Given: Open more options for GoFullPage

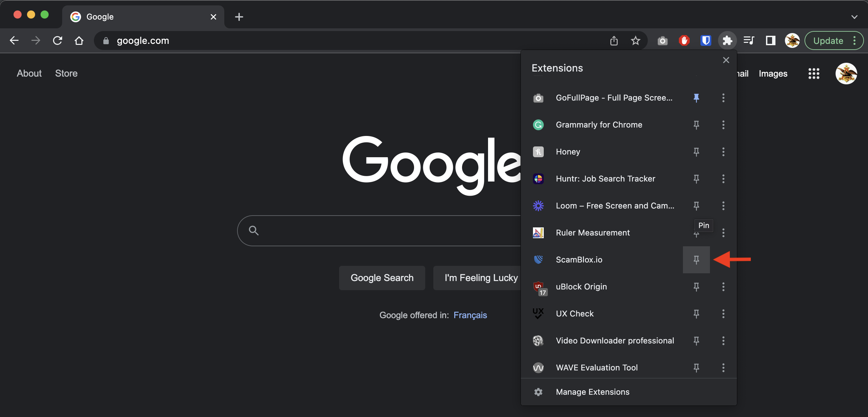Looking at the screenshot, I should coord(723,98).
